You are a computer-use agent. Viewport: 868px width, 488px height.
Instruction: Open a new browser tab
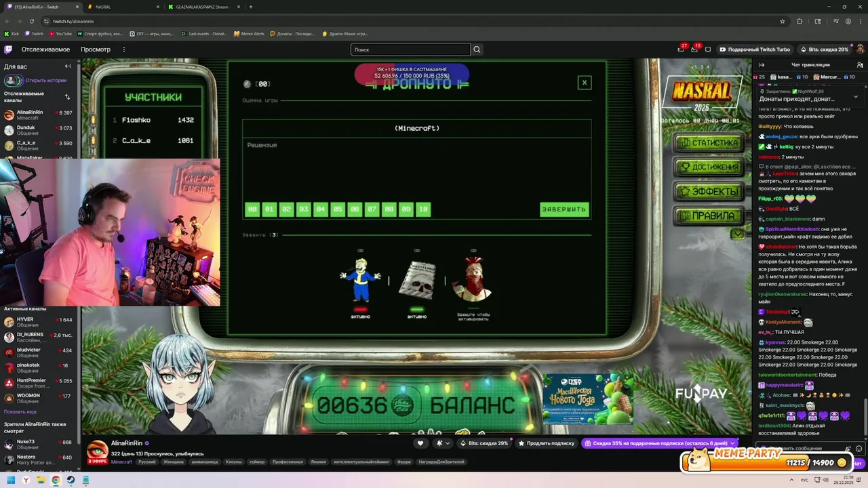[x=251, y=7]
